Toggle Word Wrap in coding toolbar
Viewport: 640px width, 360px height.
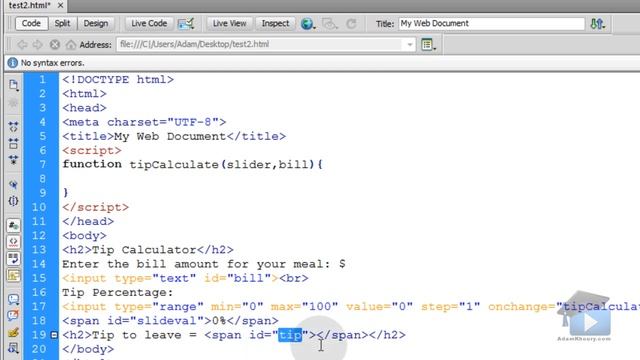(x=13, y=258)
